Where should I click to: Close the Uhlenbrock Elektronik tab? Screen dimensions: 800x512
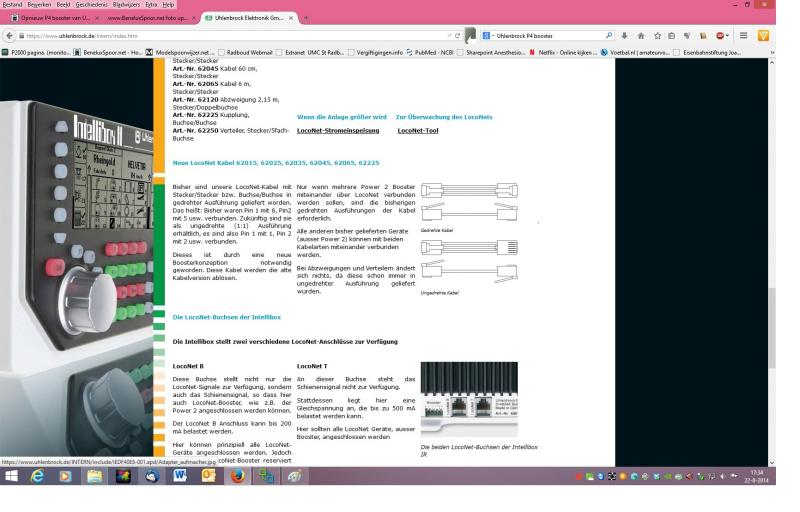[291, 18]
